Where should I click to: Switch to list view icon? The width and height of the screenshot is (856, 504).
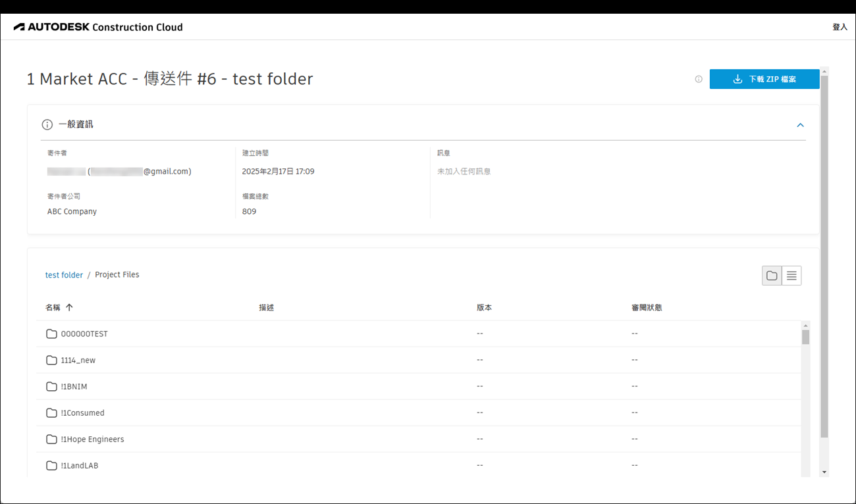791,276
